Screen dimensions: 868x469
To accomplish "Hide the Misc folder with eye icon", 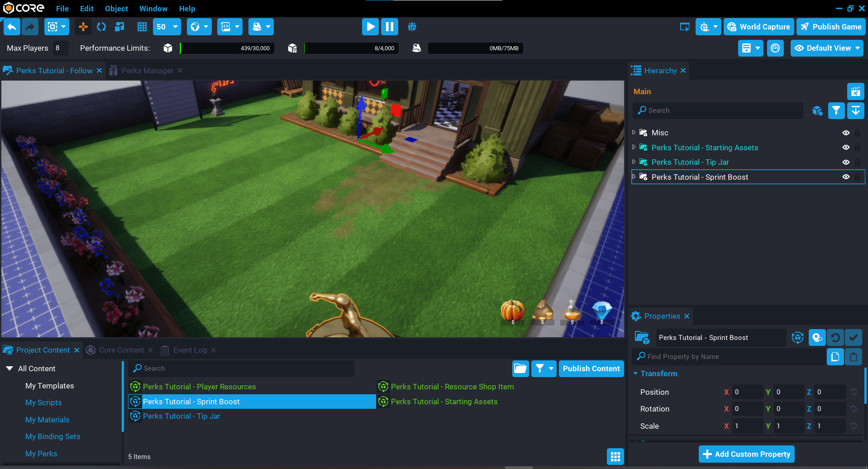I will pyautogui.click(x=845, y=133).
